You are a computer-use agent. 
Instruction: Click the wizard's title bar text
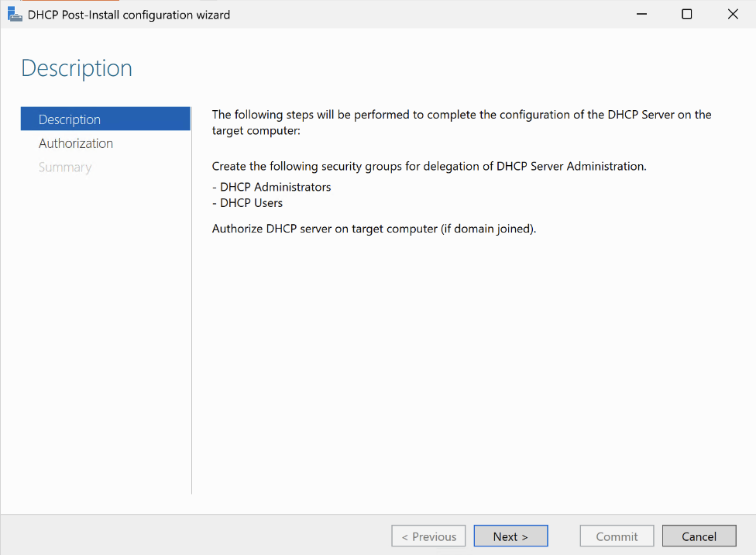pyautogui.click(x=129, y=15)
